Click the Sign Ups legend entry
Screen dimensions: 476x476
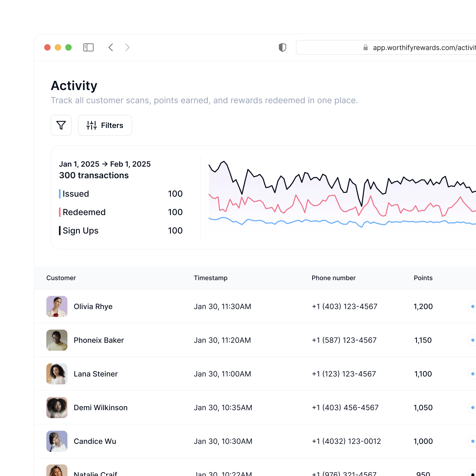[80, 231]
